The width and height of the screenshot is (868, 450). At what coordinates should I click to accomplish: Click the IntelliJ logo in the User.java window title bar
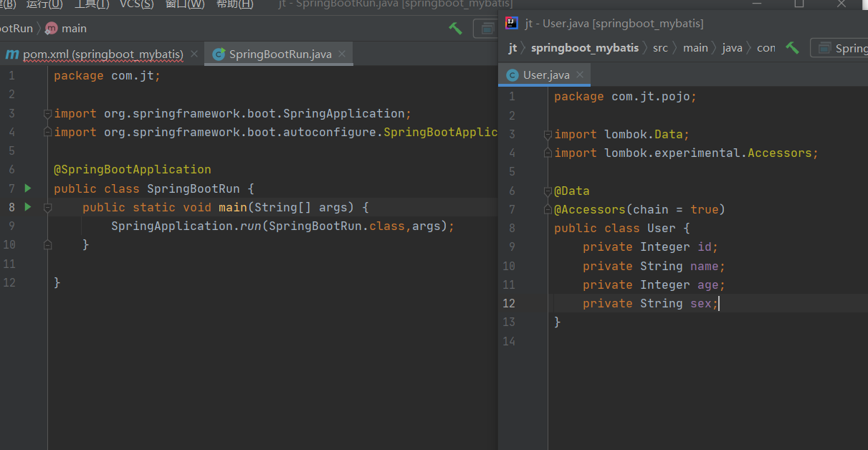coord(511,23)
